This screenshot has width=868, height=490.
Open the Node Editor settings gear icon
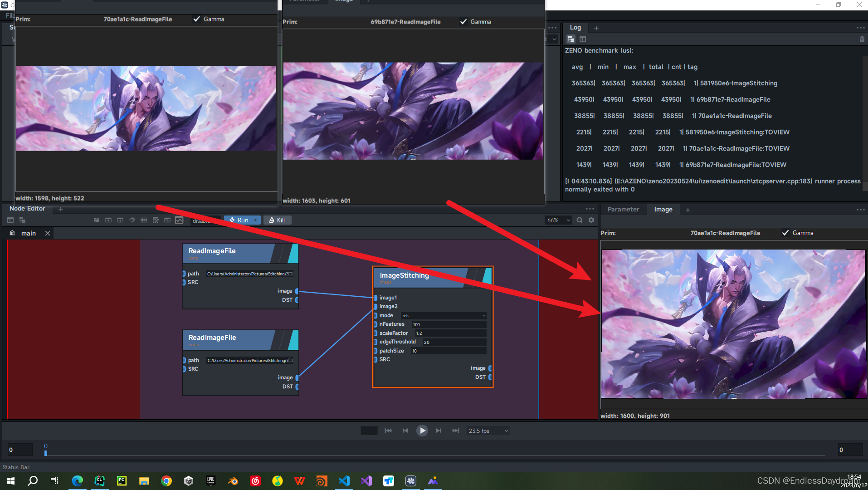point(591,220)
